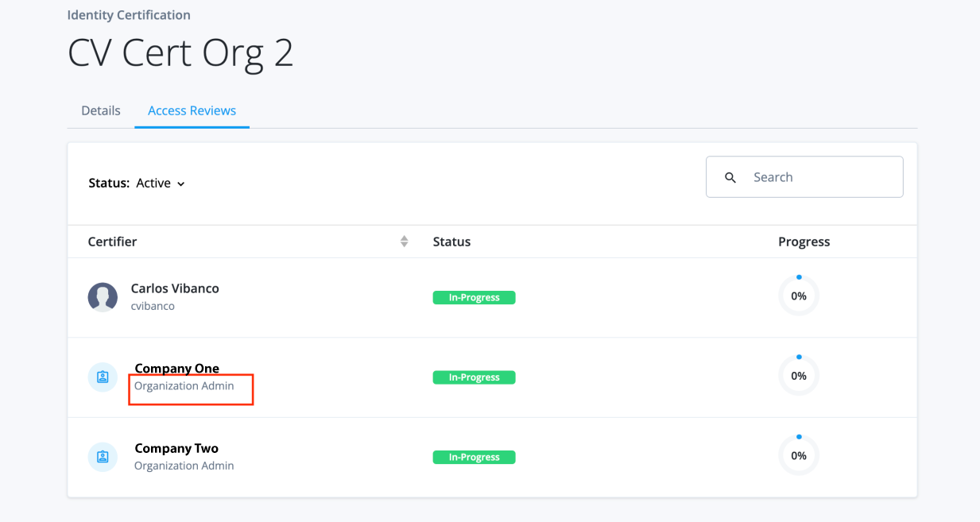The image size is (980, 522).
Task: Click the In-Progress badge for Company One
Action: [x=474, y=377]
